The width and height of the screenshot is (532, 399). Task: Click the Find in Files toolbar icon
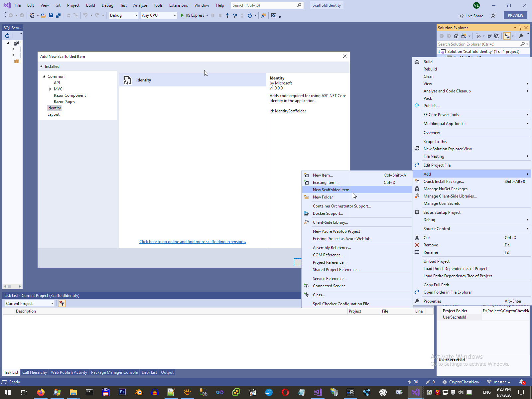(264, 15)
